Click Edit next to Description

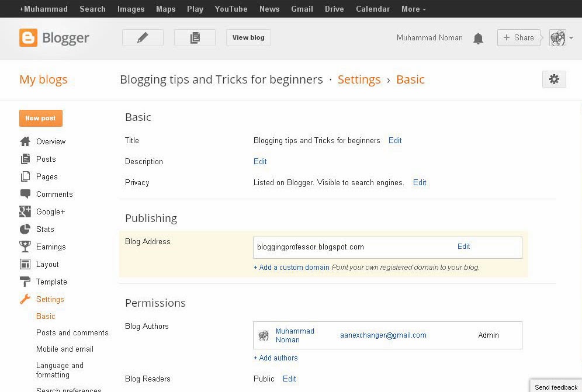click(x=260, y=161)
